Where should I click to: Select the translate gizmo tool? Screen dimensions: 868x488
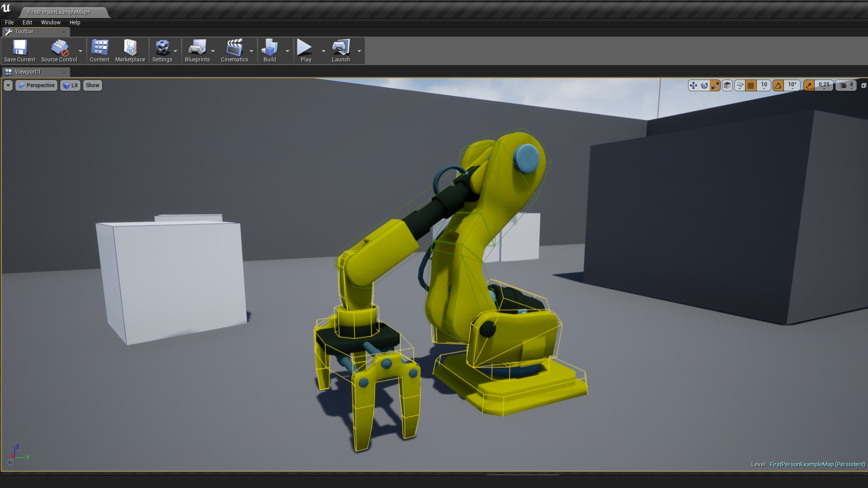tap(693, 85)
